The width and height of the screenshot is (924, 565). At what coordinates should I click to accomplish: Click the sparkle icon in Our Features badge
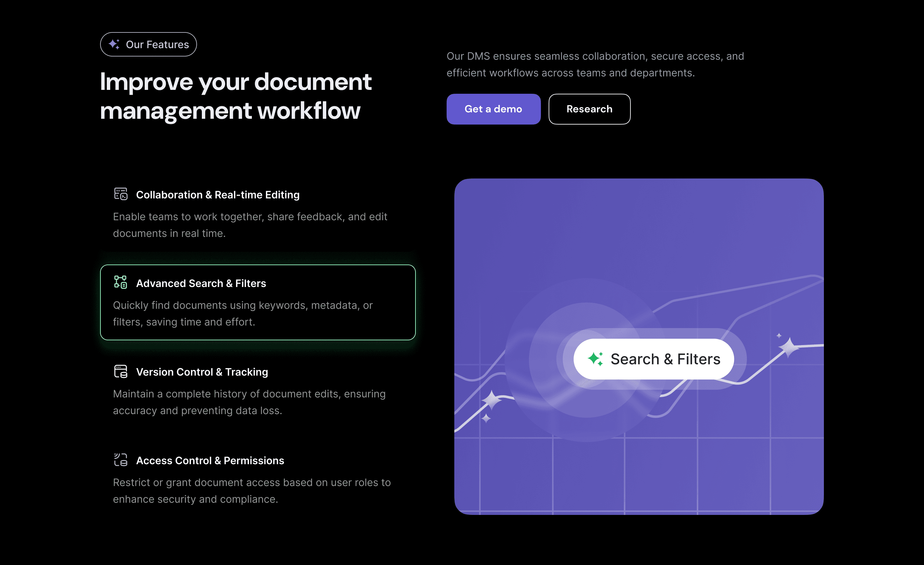tap(114, 44)
